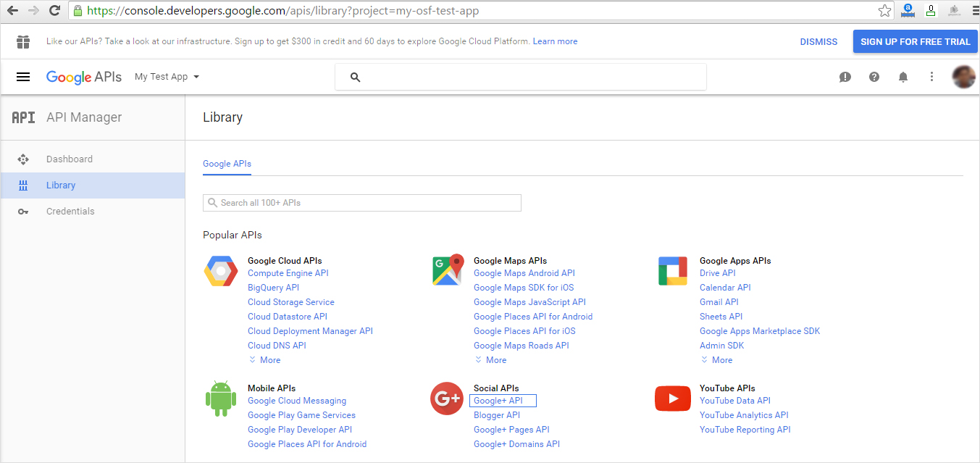This screenshot has height=463, width=980.
Task: Click the API Manager logo icon
Action: click(23, 117)
